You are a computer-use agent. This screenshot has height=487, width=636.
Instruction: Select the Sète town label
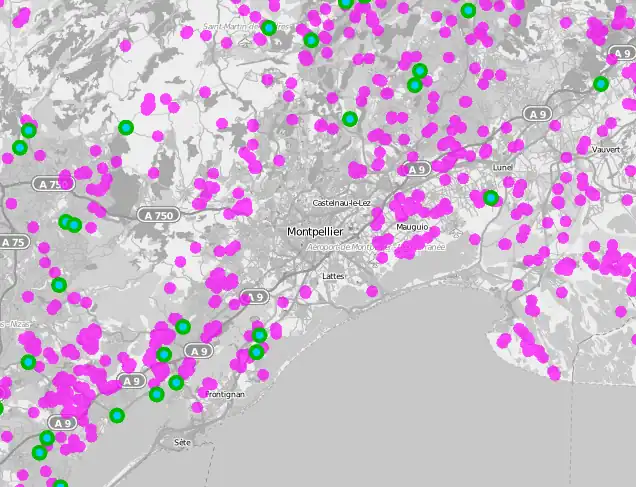pyautogui.click(x=181, y=441)
